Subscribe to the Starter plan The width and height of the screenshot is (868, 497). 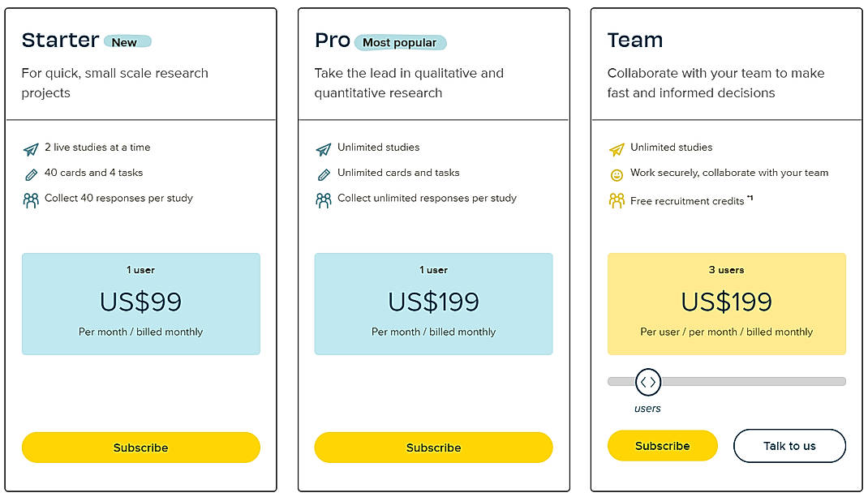pos(140,447)
